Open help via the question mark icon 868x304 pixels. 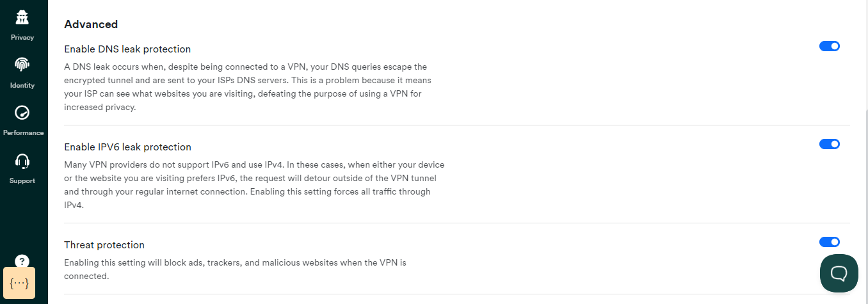tap(22, 260)
